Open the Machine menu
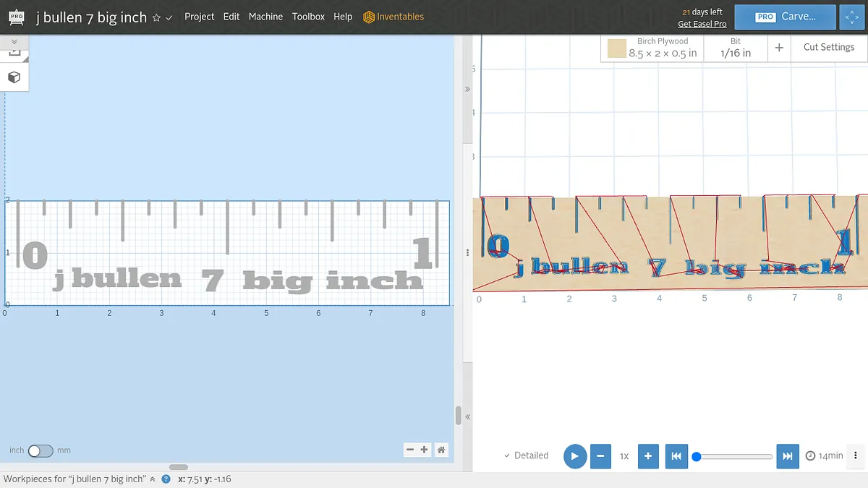The width and height of the screenshot is (868, 488). [x=265, y=17]
